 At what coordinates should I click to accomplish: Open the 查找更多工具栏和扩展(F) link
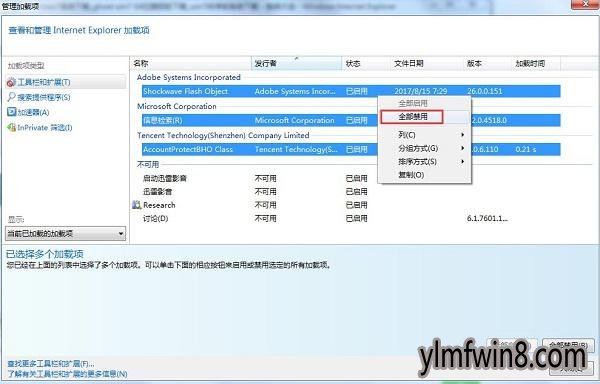51,363
